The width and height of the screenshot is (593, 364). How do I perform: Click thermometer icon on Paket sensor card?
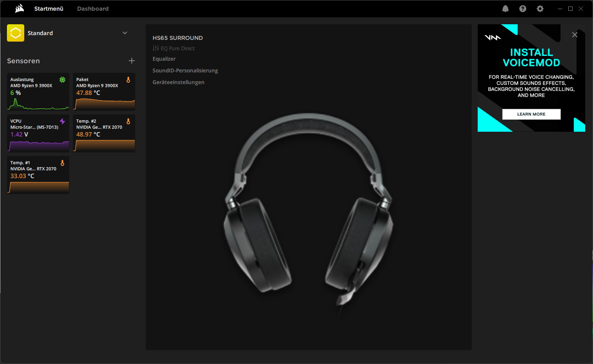[x=128, y=80]
